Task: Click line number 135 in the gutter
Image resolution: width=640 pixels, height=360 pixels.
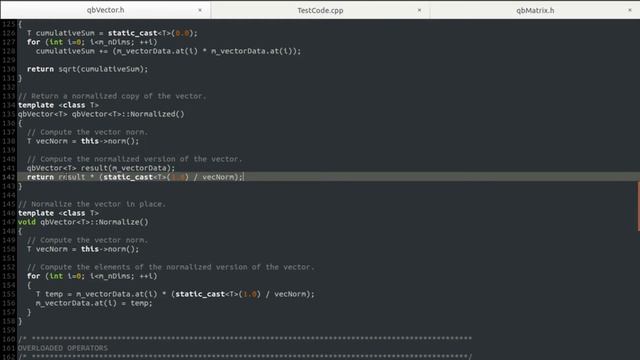Action: pos(8,114)
